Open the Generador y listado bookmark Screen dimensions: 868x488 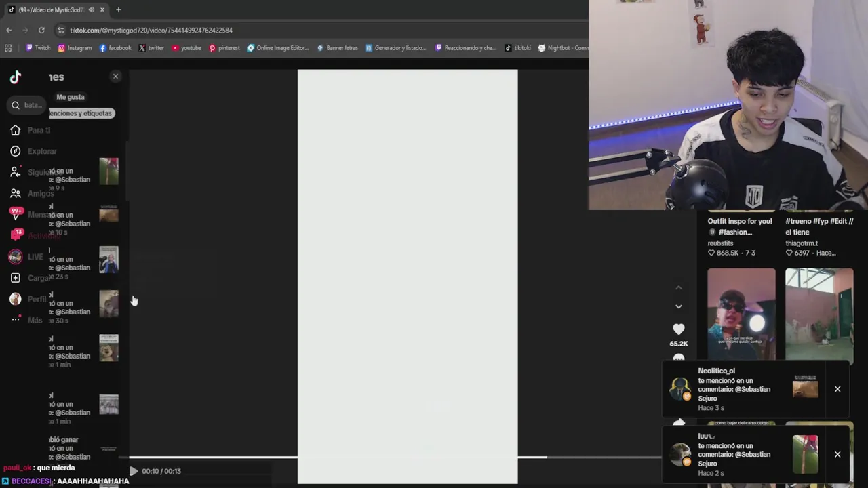tap(396, 48)
